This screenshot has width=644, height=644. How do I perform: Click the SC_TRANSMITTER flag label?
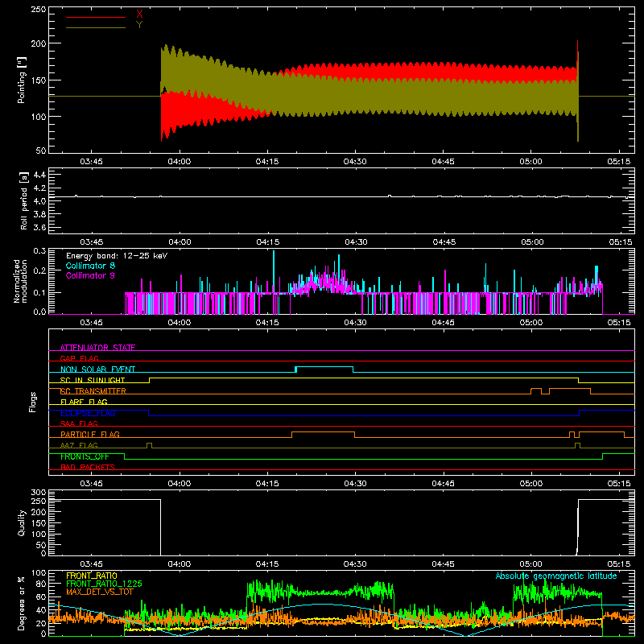pyautogui.click(x=93, y=391)
